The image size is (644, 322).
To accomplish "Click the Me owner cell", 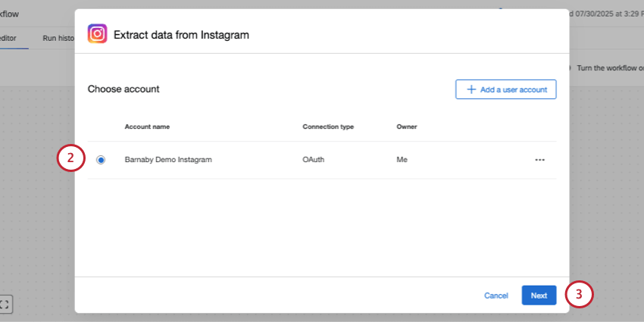I will click(402, 160).
